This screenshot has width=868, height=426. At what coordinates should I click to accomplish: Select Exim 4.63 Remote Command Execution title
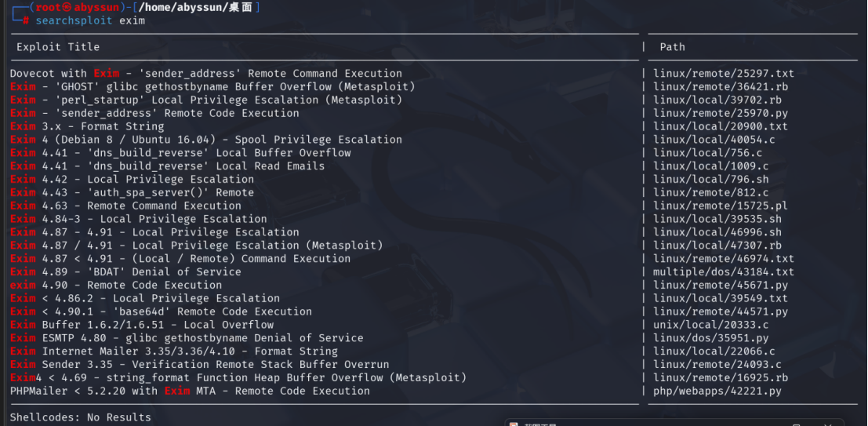coord(125,206)
